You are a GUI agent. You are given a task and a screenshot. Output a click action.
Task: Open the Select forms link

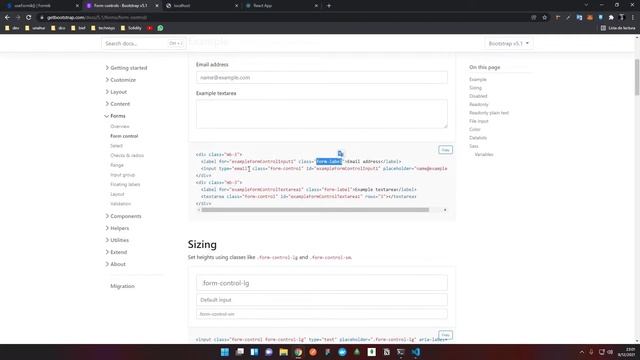pyautogui.click(x=116, y=146)
